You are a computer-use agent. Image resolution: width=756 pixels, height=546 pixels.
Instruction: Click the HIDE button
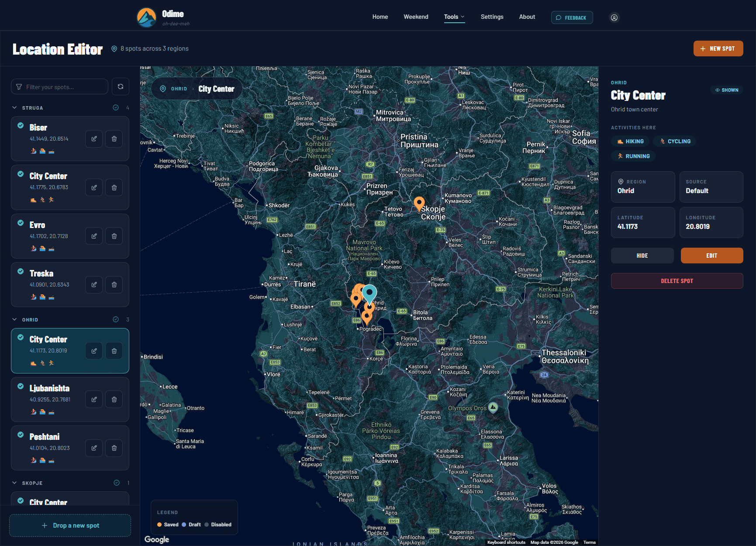(642, 256)
